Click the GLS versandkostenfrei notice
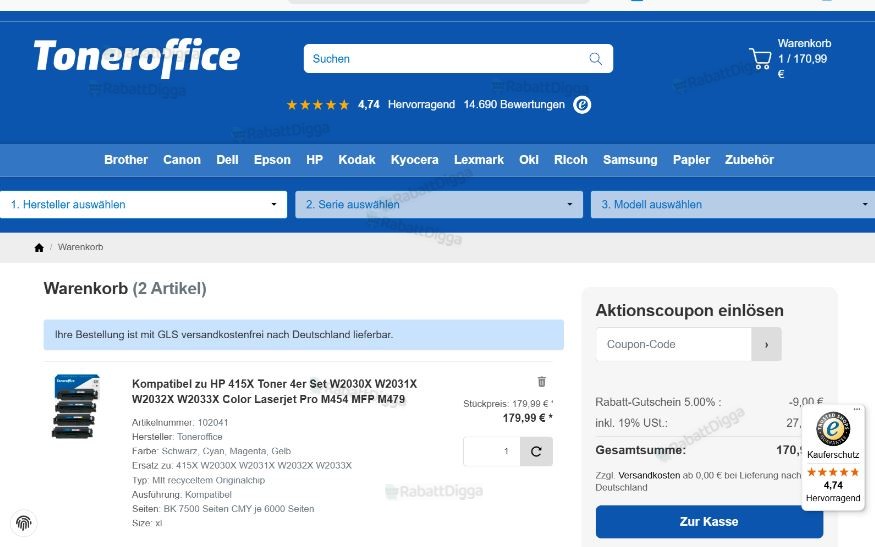Viewport: 875px width, 547px height. (x=304, y=334)
